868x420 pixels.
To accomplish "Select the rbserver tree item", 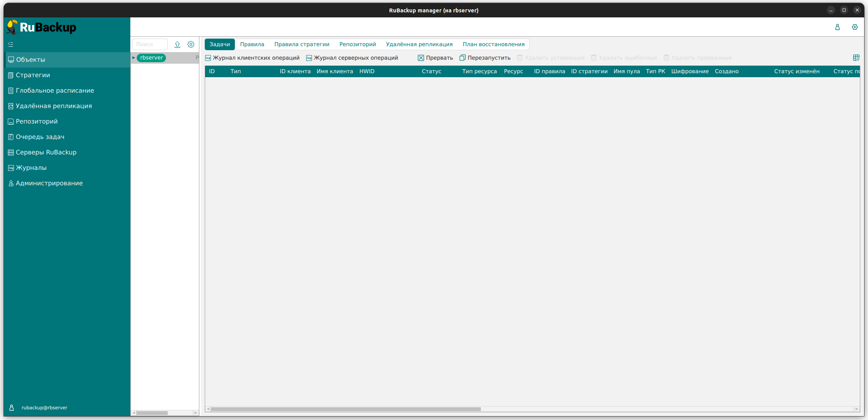I will [152, 58].
